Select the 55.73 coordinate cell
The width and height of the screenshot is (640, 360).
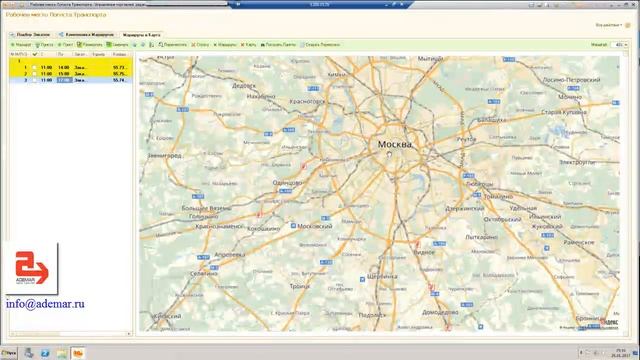(x=119, y=67)
